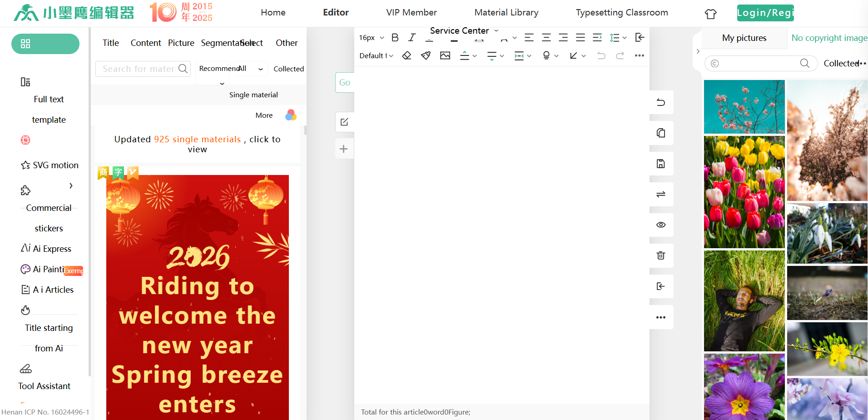Open the color palette filter icon

[x=291, y=115]
